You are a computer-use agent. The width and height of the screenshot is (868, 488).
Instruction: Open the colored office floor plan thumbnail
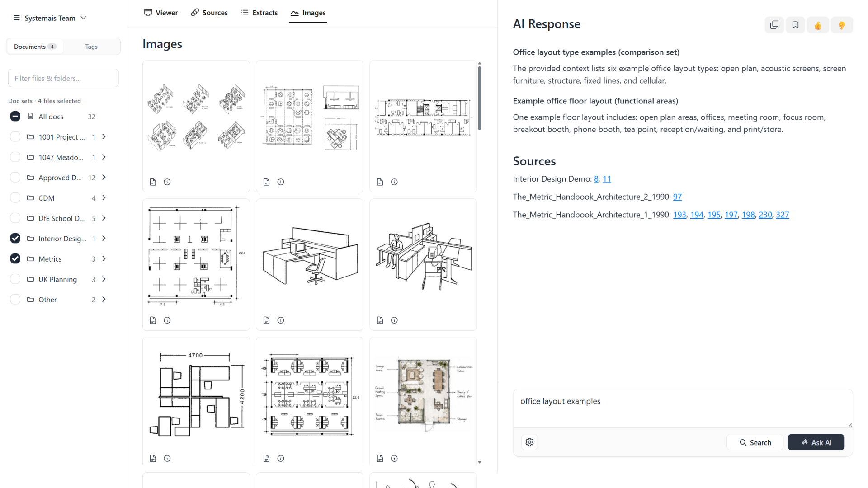point(423,394)
